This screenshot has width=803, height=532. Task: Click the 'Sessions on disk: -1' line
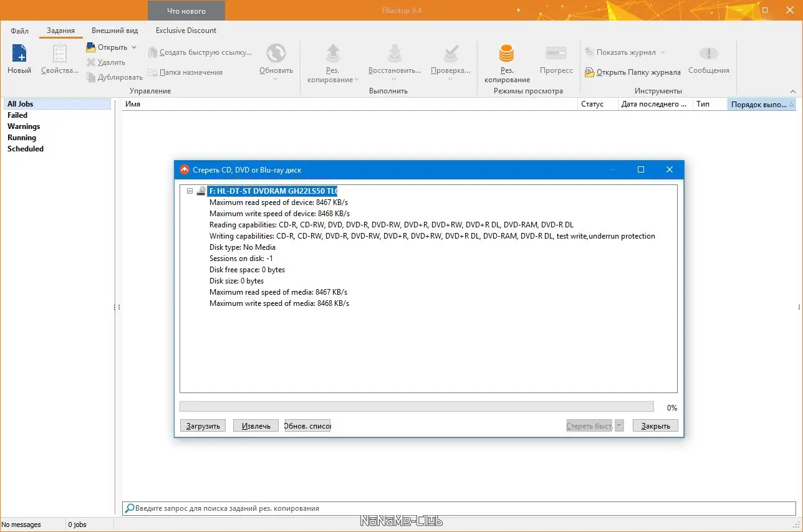click(241, 259)
